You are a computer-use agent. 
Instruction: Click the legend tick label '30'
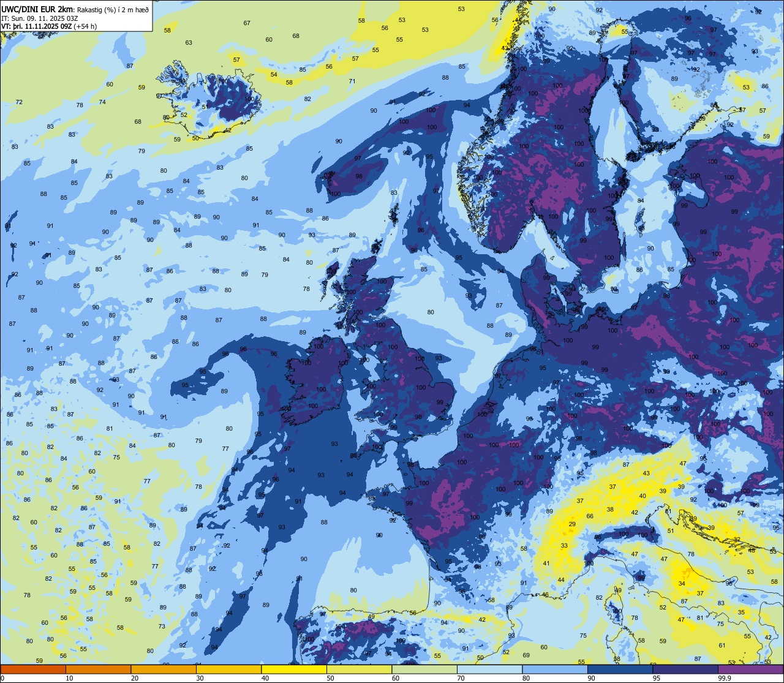pos(200,678)
